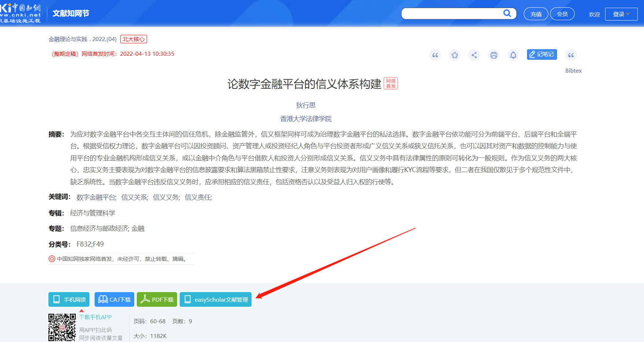Screen dimensions: 644x342
Task: Click keyword 数字金融平台
Action: (96, 197)
